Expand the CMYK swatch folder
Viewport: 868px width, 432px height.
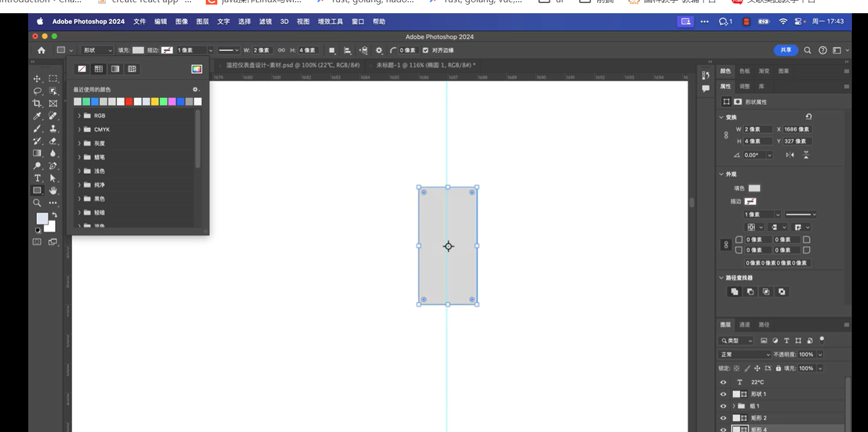coord(79,130)
